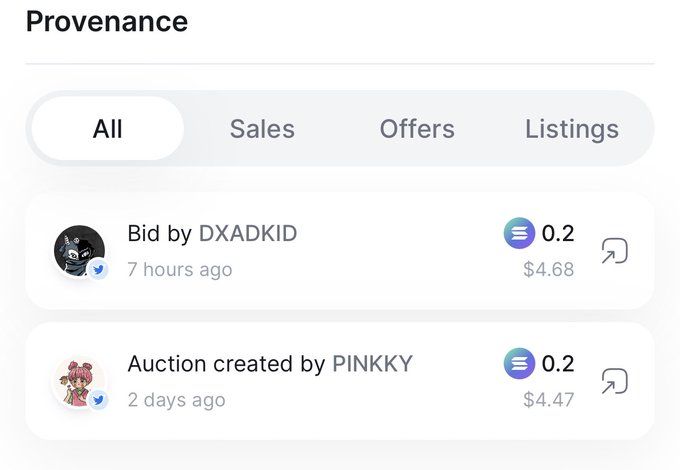This screenshot has width=680, height=470.
Task: Select the All tab
Action: click(x=108, y=129)
